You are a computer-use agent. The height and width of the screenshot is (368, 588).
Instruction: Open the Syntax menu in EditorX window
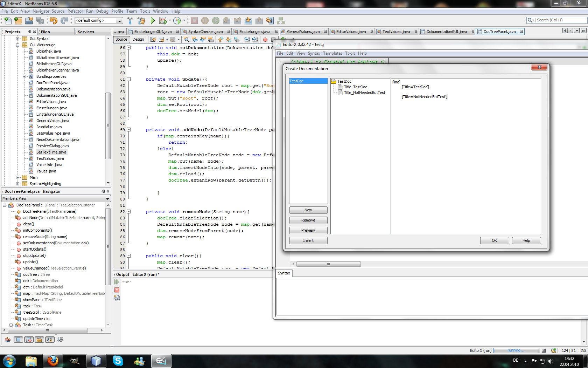[x=314, y=53]
